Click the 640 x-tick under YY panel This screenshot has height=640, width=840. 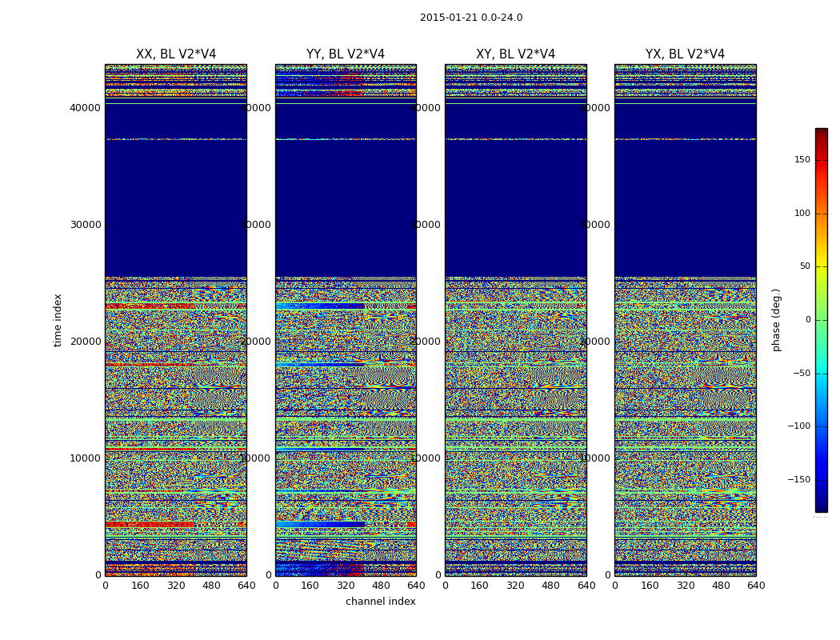tap(416, 586)
